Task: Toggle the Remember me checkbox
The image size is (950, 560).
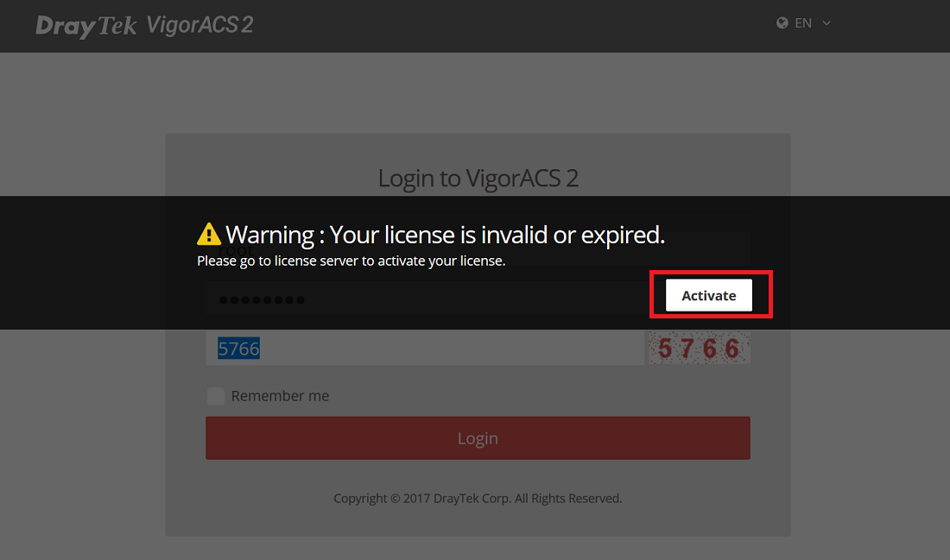Action: click(216, 396)
